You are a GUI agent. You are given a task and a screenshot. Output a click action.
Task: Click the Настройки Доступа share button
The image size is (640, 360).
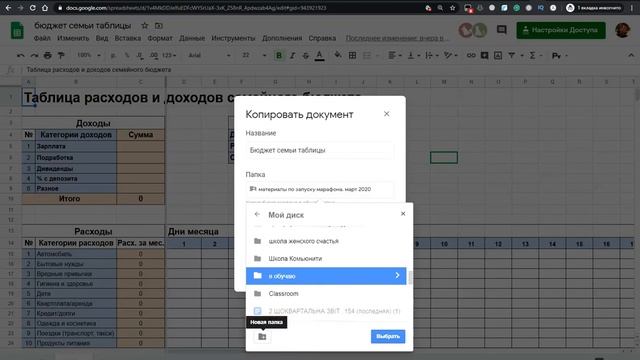click(561, 30)
